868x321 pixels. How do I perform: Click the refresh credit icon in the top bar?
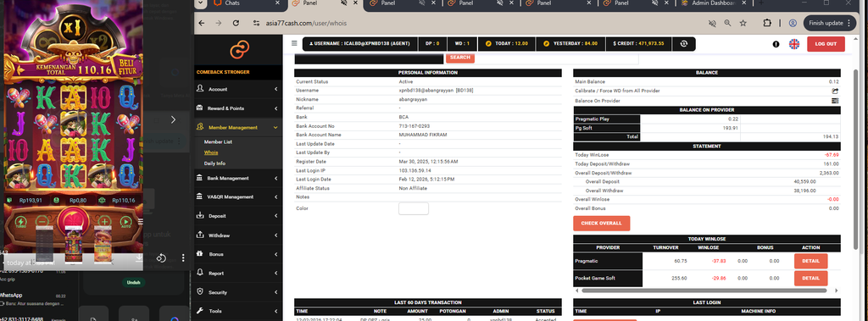pos(684,44)
